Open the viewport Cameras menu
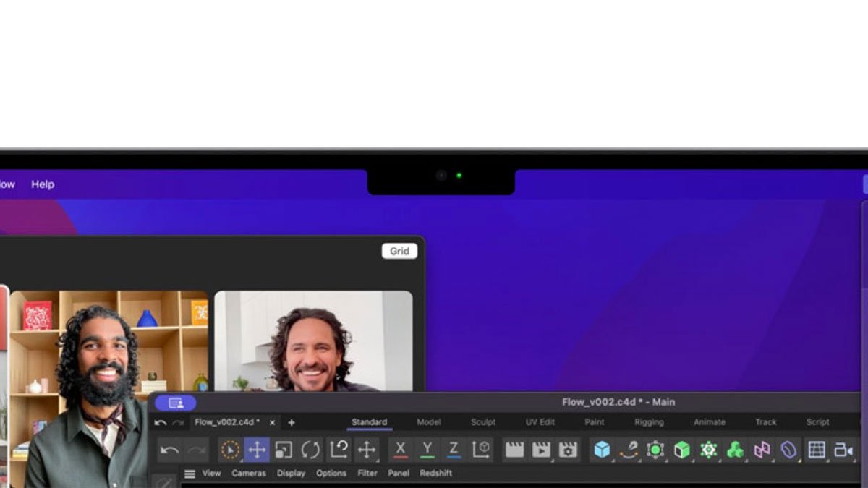 [249, 474]
